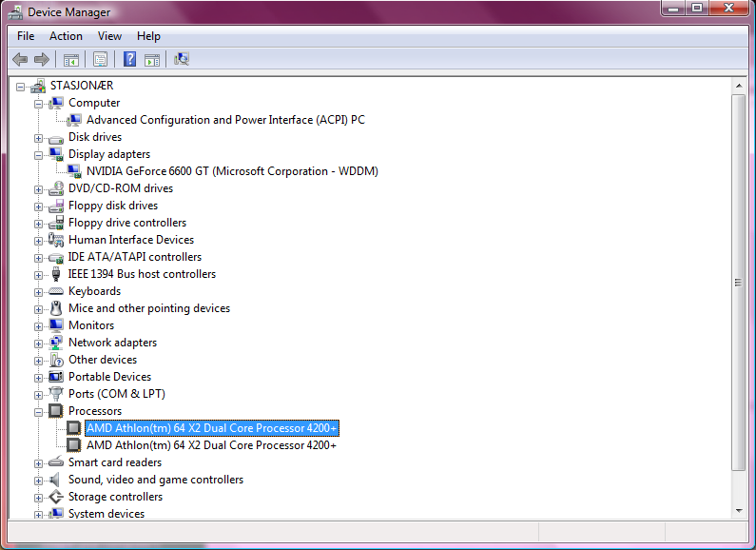Click the Mice and other pointing devices icon
The width and height of the screenshot is (756, 550).
[56, 308]
